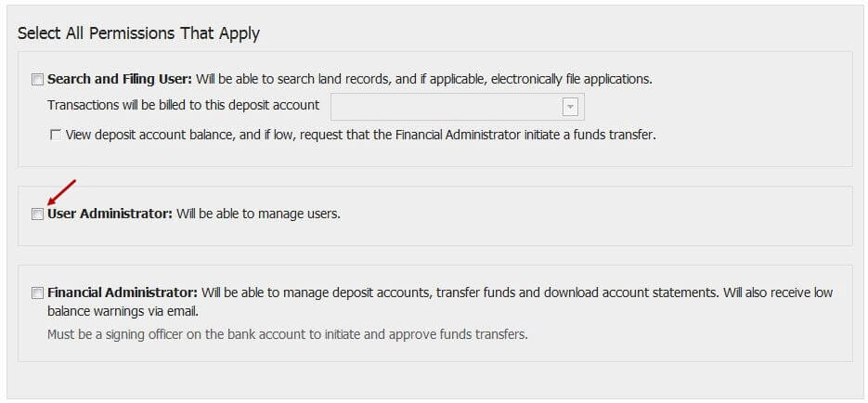Screen dimensions: 868x403
Task: Check the User Administrator permission box
Action: (x=37, y=214)
